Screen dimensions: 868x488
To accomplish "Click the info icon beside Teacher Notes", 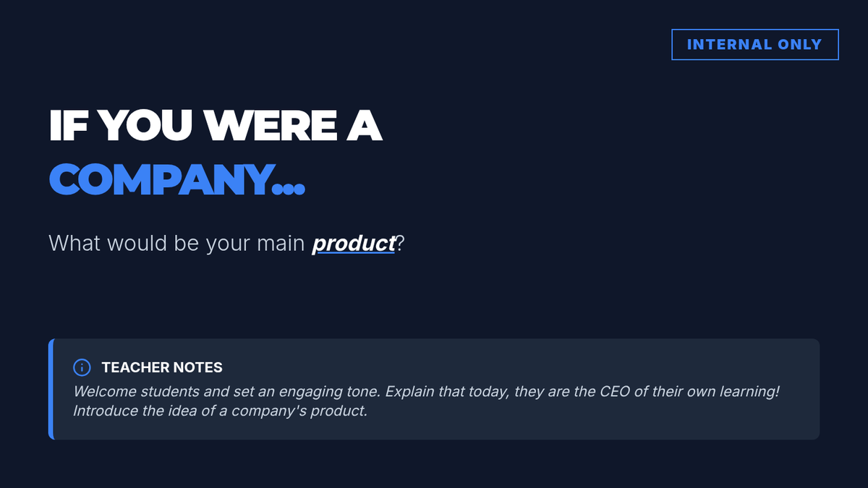I will point(82,367).
